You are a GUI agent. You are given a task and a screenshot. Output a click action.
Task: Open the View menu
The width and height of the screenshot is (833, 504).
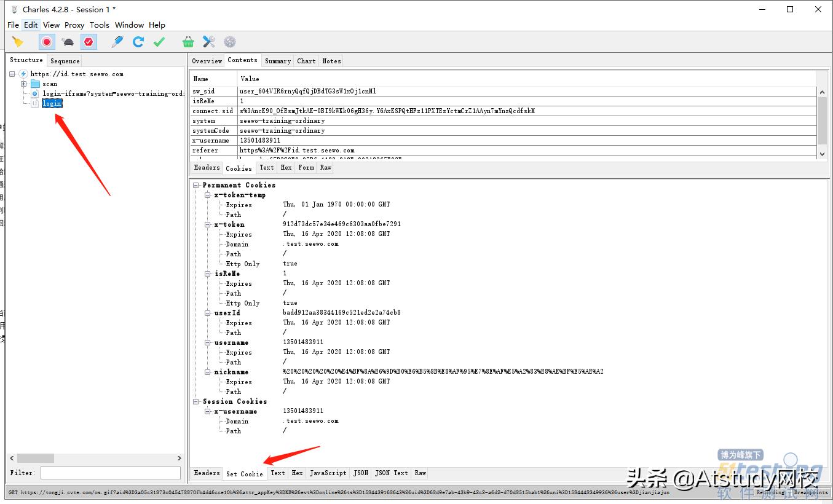coord(51,25)
